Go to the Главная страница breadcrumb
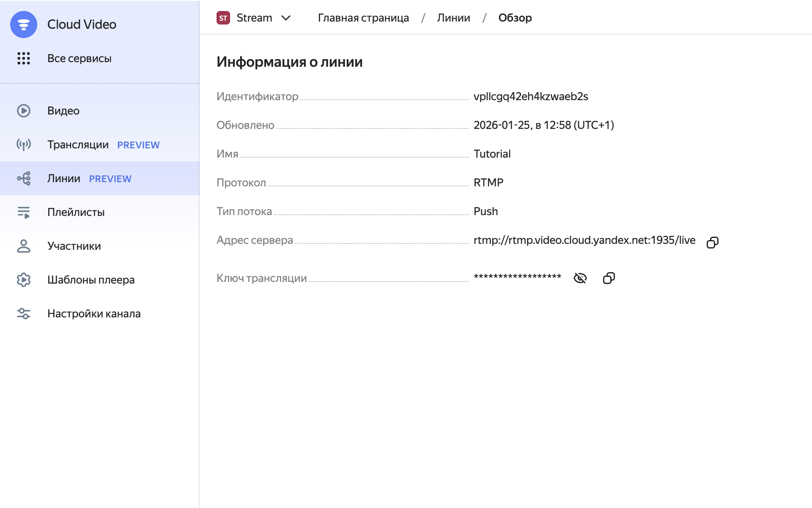 tap(363, 18)
